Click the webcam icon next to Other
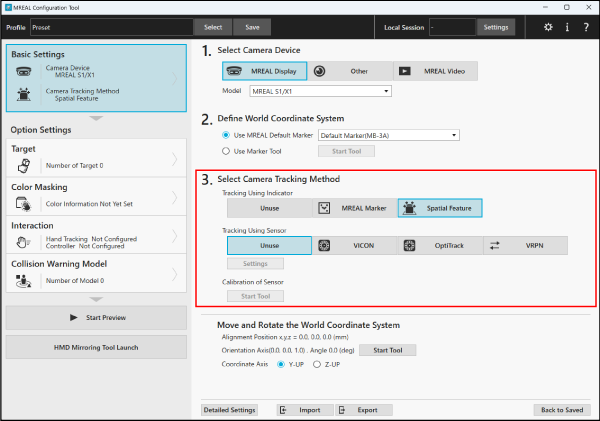 pos(320,71)
